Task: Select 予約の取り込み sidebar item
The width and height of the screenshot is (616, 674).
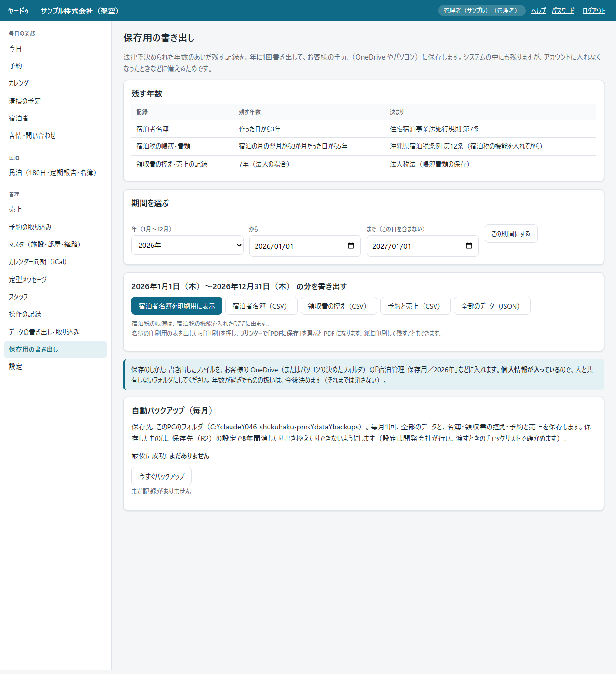Action: pyautogui.click(x=55, y=227)
